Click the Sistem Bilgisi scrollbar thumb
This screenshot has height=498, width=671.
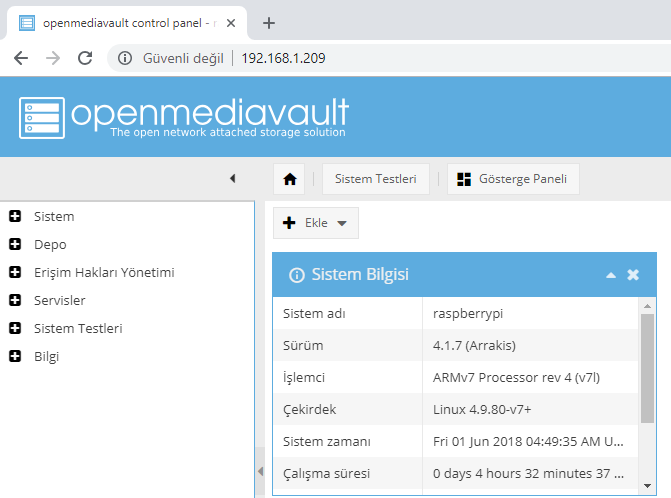[x=647, y=368]
